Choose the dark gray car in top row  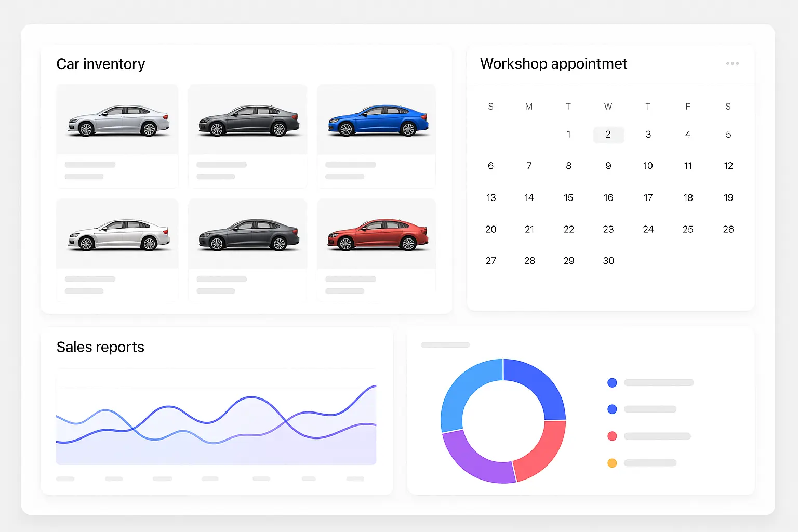248,120
